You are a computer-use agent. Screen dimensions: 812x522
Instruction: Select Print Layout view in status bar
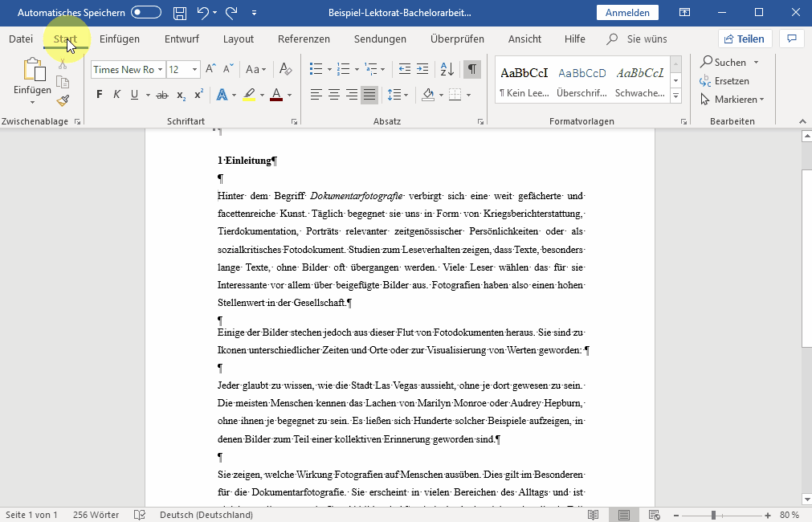(x=624, y=515)
